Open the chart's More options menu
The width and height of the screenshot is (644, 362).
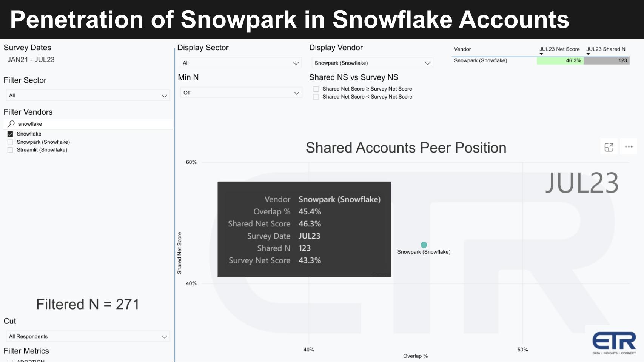pyautogui.click(x=628, y=147)
